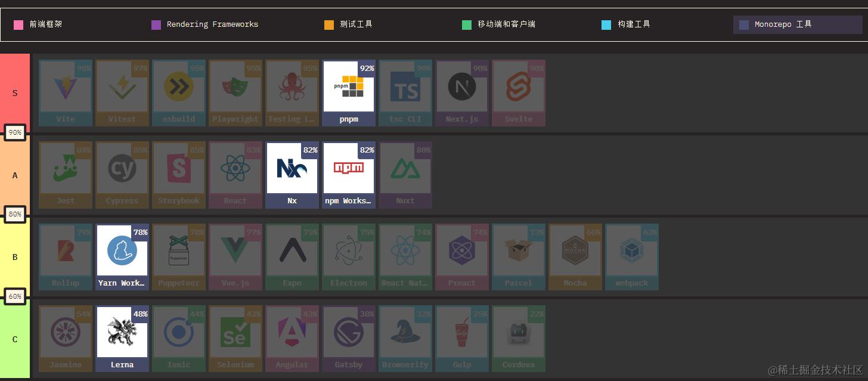Select the Testing Library octopus card
This screenshot has height=381, width=868.
(292, 92)
